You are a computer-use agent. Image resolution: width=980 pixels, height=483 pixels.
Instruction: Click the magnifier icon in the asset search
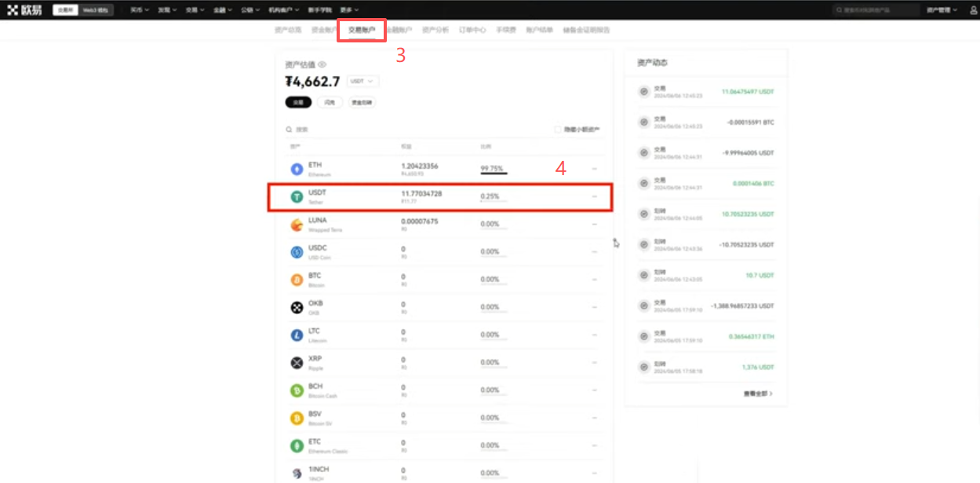click(289, 129)
